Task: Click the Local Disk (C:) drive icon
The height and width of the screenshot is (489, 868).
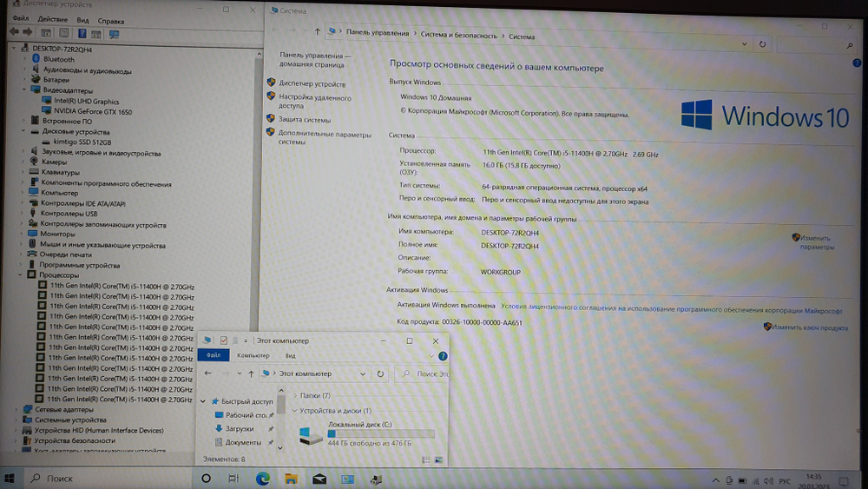Action: coord(310,435)
